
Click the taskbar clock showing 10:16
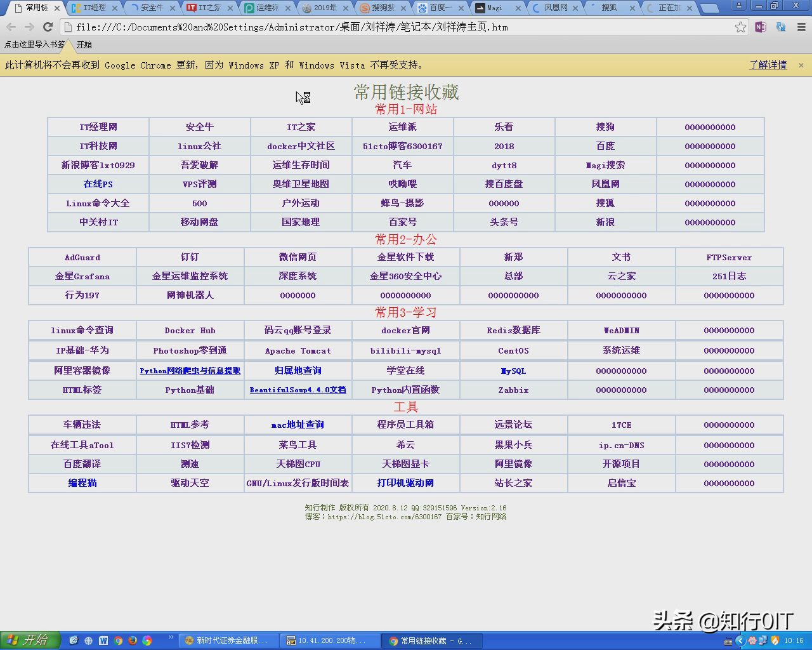point(794,641)
